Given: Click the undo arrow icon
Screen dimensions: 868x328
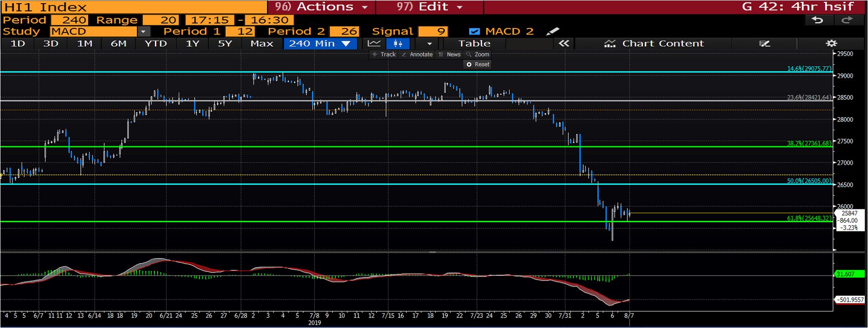Looking at the screenshot, I should tap(817, 20).
